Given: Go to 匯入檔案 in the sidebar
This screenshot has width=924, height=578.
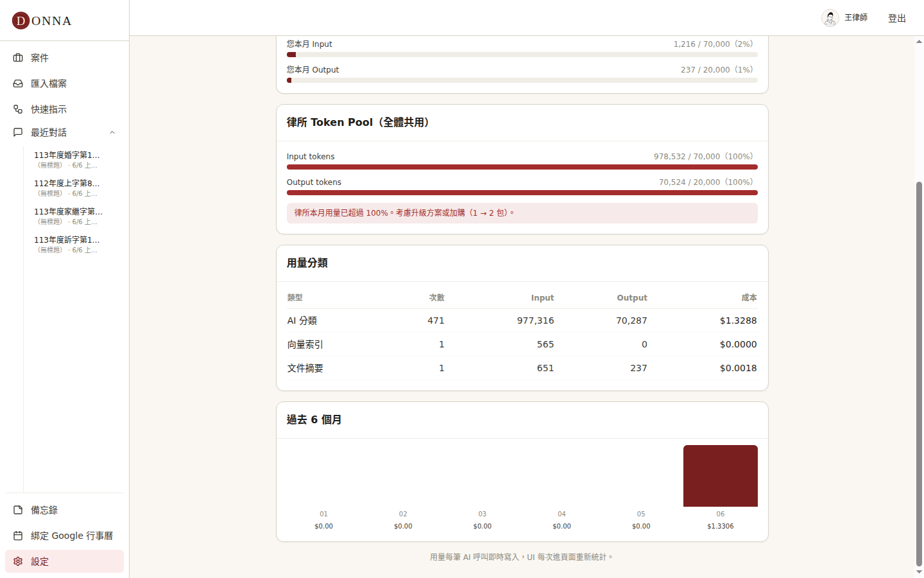Looking at the screenshot, I should pyautogui.click(x=64, y=83).
